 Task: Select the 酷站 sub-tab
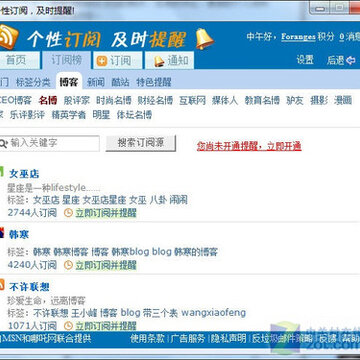[x=120, y=82]
